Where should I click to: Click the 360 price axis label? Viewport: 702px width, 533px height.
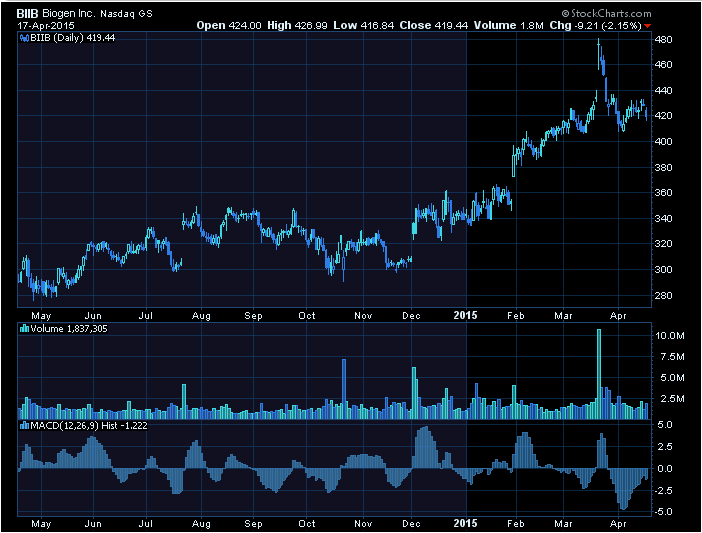pyautogui.click(x=663, y=192)
